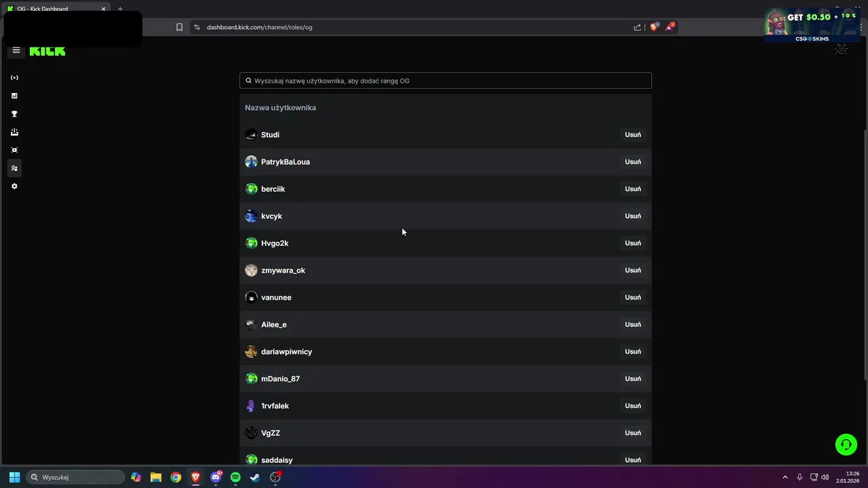Open the Brave Shields lion icon
This screenshot has height=488, width=868.
click(x=654, y=27)
